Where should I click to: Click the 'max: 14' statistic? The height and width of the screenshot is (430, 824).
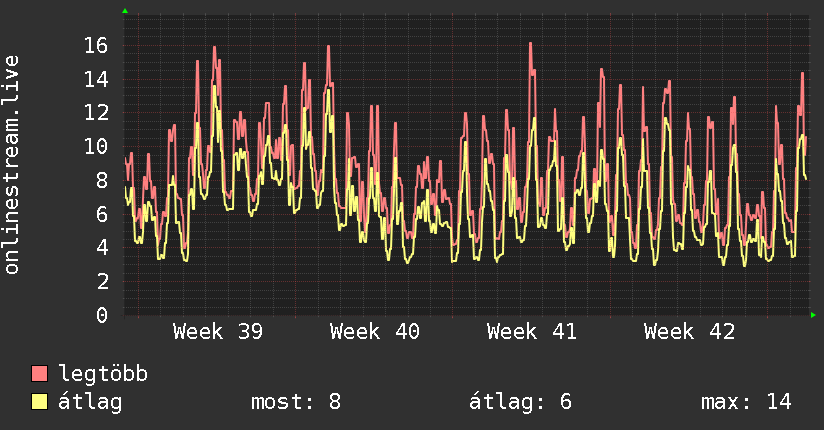click(746, 402)
